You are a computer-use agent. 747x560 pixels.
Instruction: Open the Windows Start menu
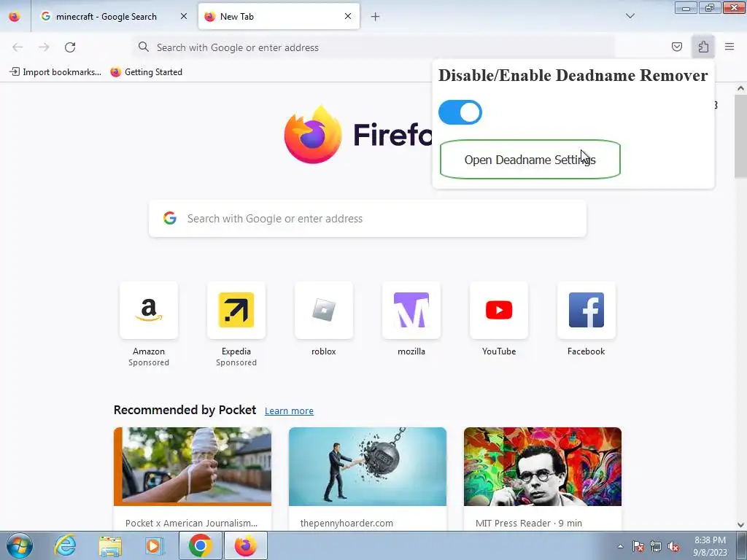[20, 545]
